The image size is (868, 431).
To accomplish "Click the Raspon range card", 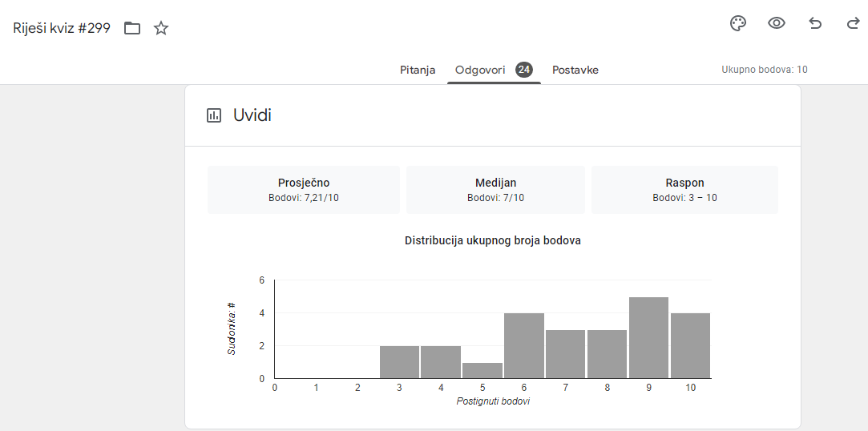I will [x=684, y=190].
